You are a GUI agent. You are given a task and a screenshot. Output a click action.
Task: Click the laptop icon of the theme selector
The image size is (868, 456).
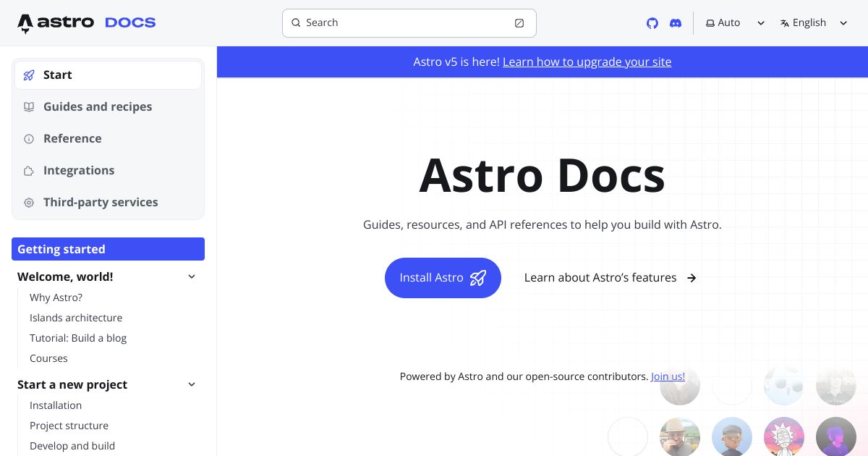[x=710, y=23]
